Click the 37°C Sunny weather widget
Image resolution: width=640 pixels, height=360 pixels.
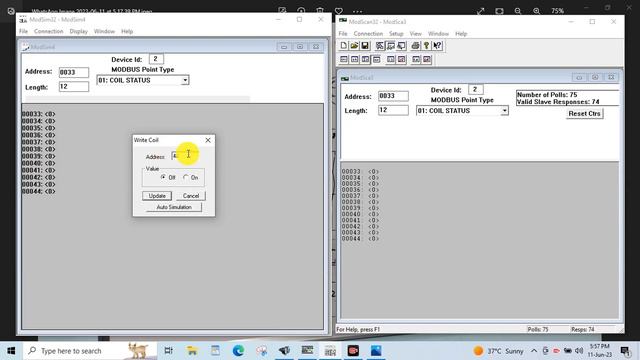[x=498, y=351]
